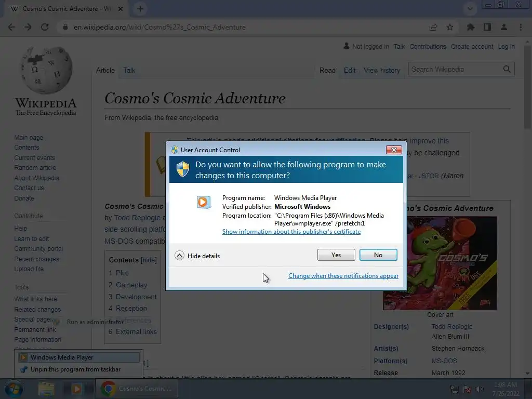Click the site lock icon in address bar
Image resolution: width=532 pixels, height=399 pixels.
[x=65, y=27]
